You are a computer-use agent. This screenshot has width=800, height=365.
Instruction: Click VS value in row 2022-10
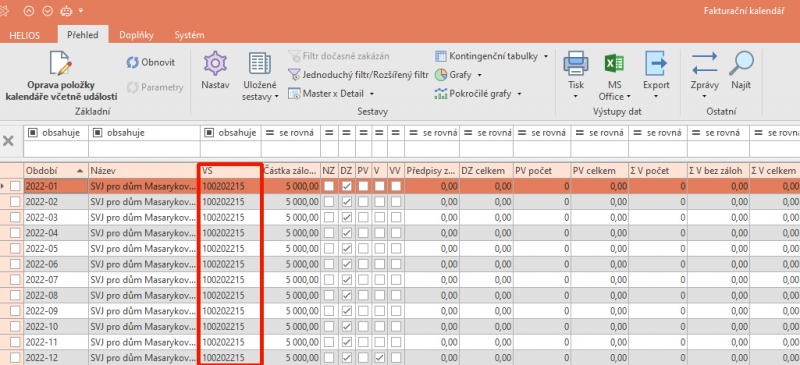point(223,327)
